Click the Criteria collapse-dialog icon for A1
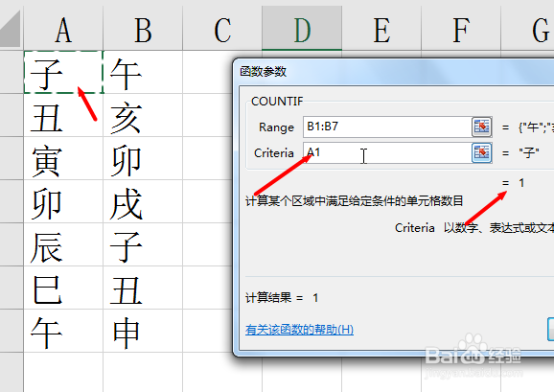554x392 pixels. coord(482,152)
